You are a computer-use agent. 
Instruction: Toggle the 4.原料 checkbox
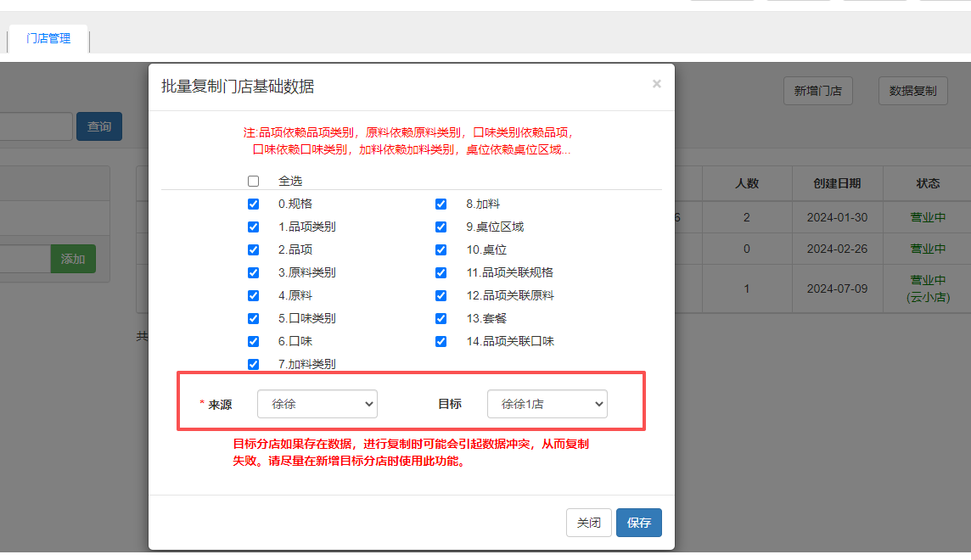(253, 295)
